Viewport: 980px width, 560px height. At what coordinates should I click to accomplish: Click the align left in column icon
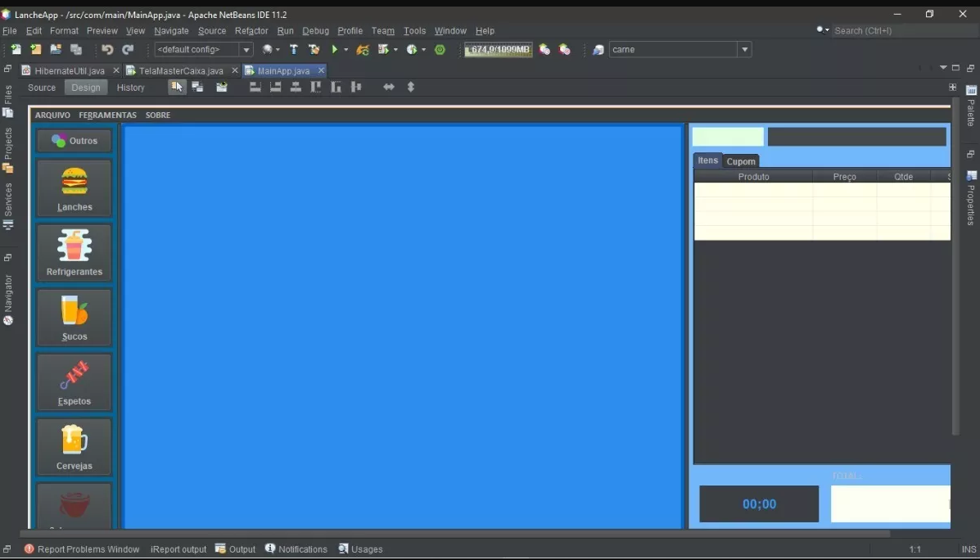tap(255, 88)
